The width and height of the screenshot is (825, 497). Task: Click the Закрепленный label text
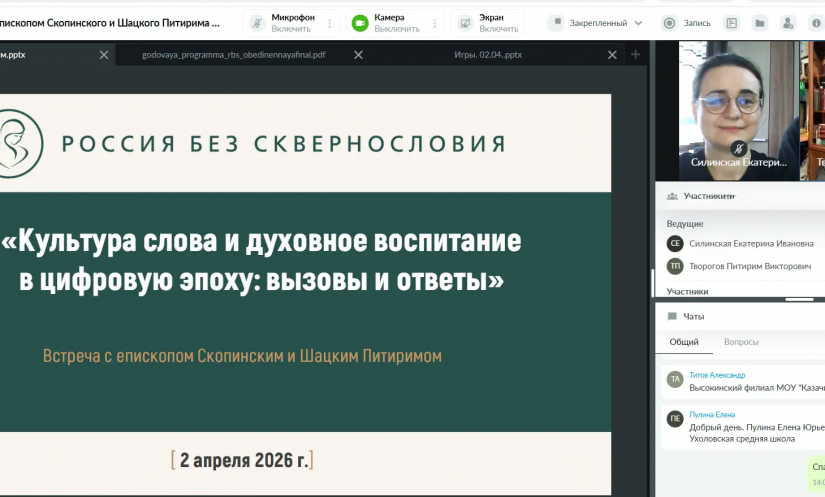click(598, 23)
